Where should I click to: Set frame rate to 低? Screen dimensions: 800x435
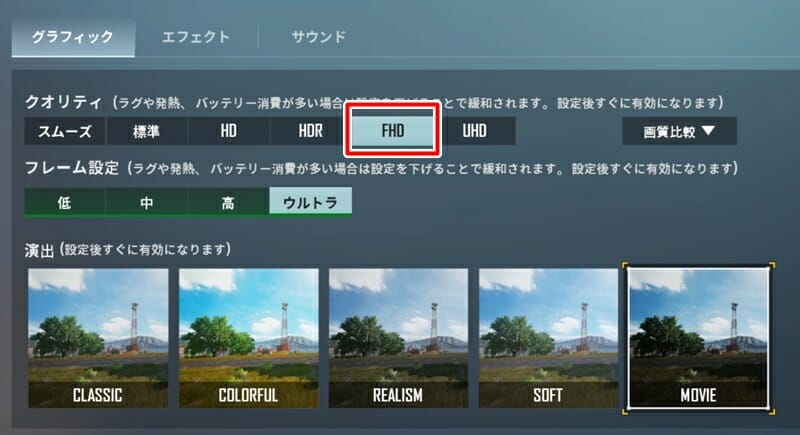point(65,202)
